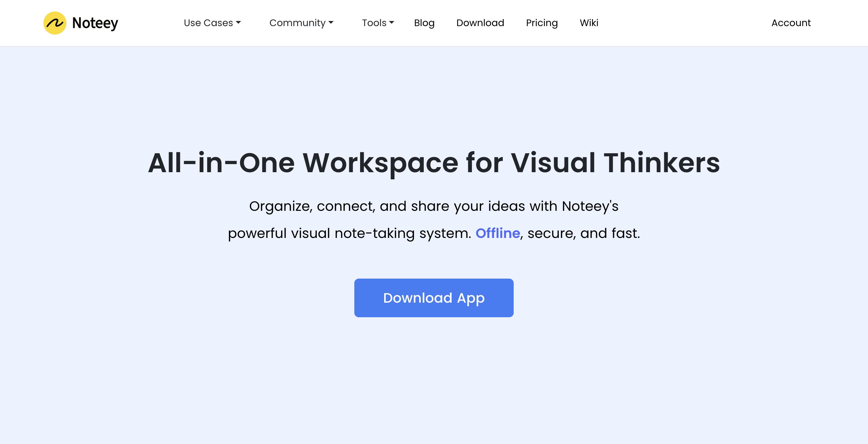Viewport: 868px width, 444px height.
Task: Expand the Tools dropdown menu
Action: [374, 23]
